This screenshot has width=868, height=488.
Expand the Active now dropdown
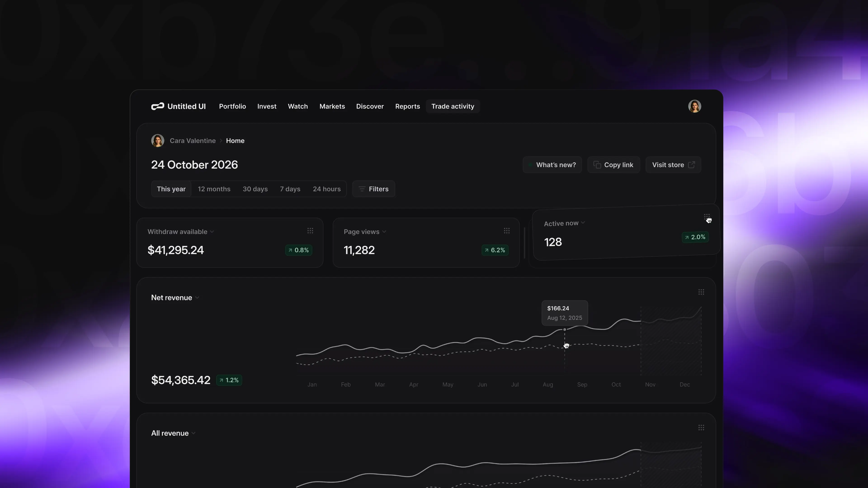click(x=583, y=223)
